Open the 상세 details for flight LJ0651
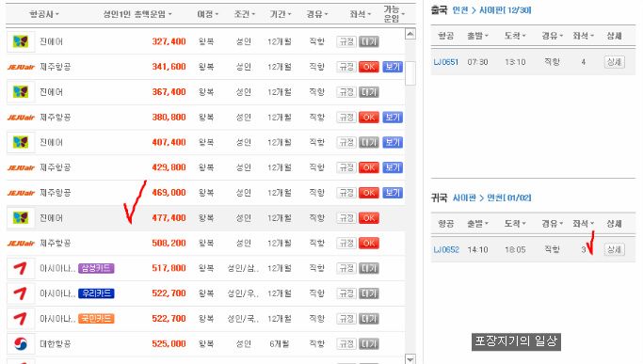 [x=615, y=62]
